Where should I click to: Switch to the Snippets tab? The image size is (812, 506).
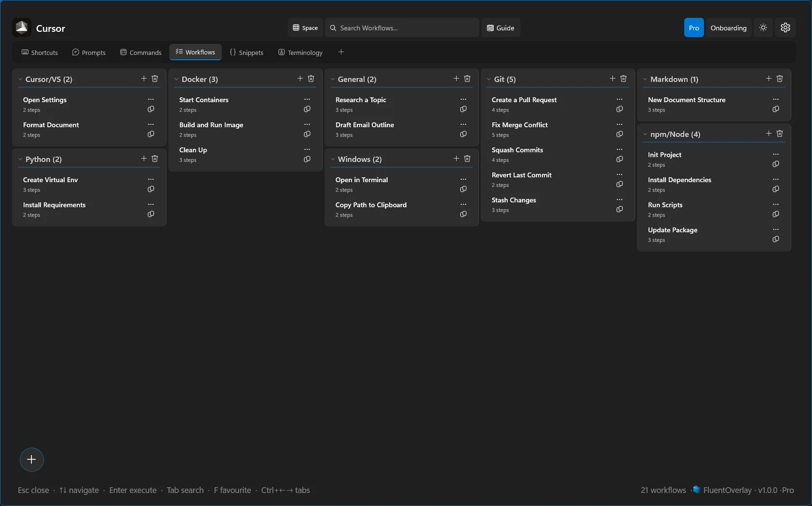click(x=247, y=52)
